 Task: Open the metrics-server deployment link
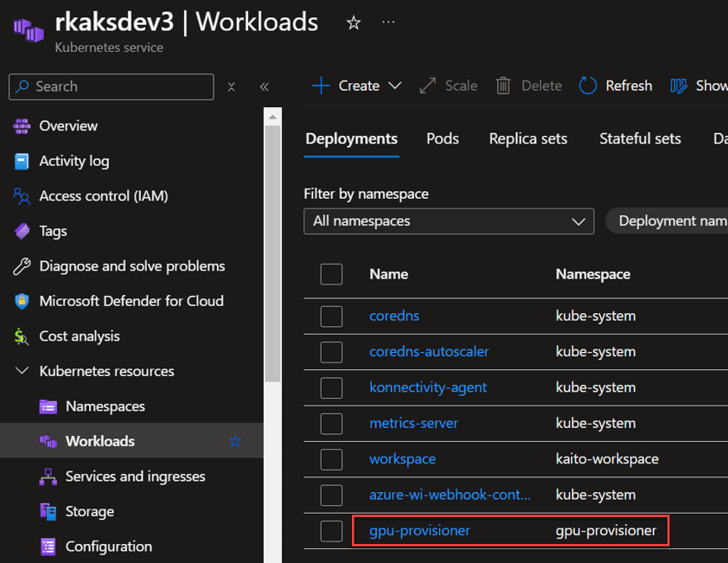[x=413, y=423]
